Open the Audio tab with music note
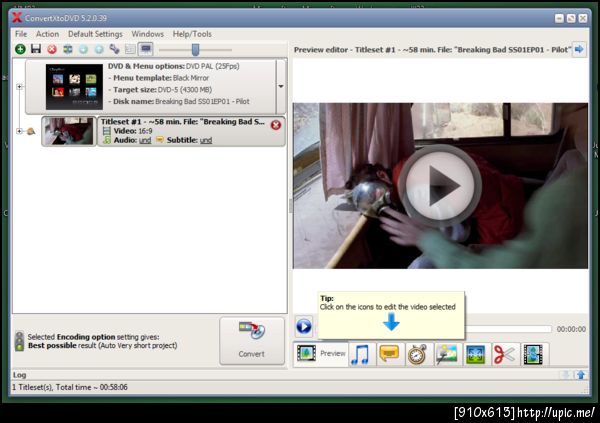 coord(360,354)
